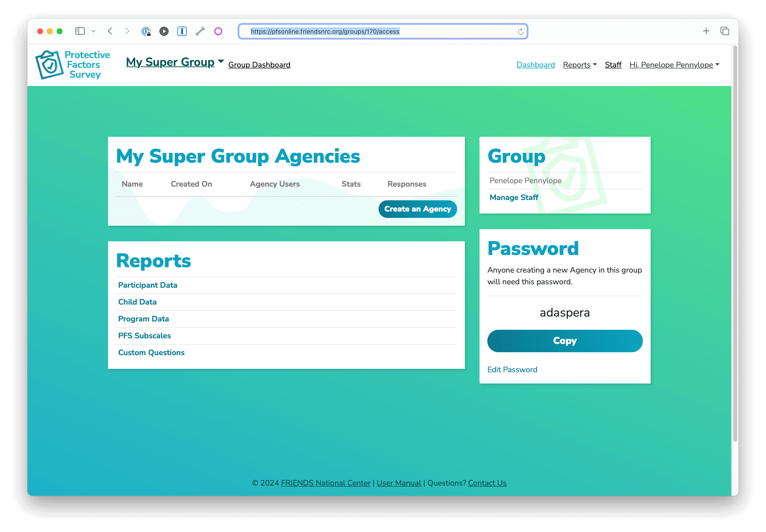
Task: Open the sidebar options chevron
Action: coord(93,31)
